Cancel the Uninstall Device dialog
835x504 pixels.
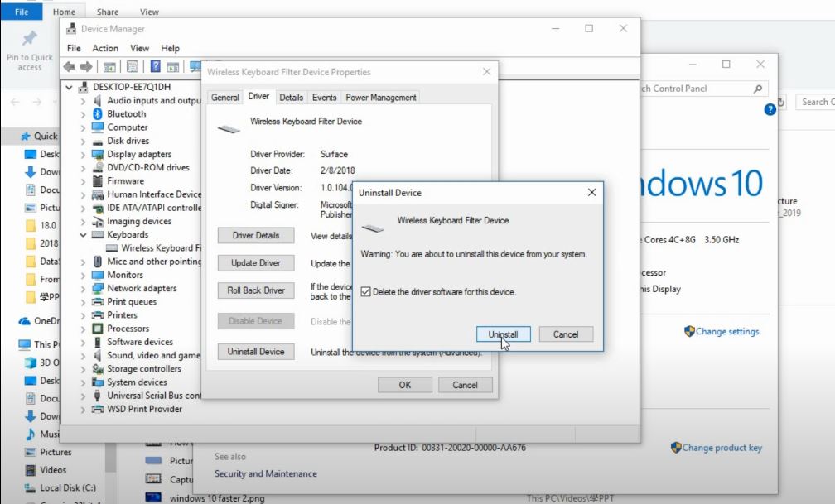[x=566, y=334]
